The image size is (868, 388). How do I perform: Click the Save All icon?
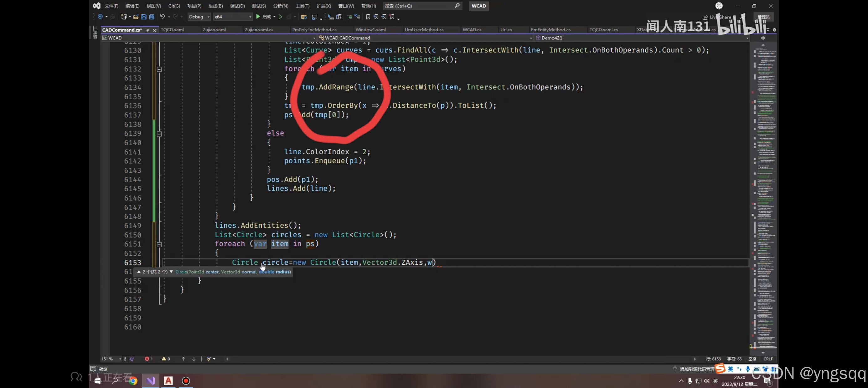[x=152, y=17]
